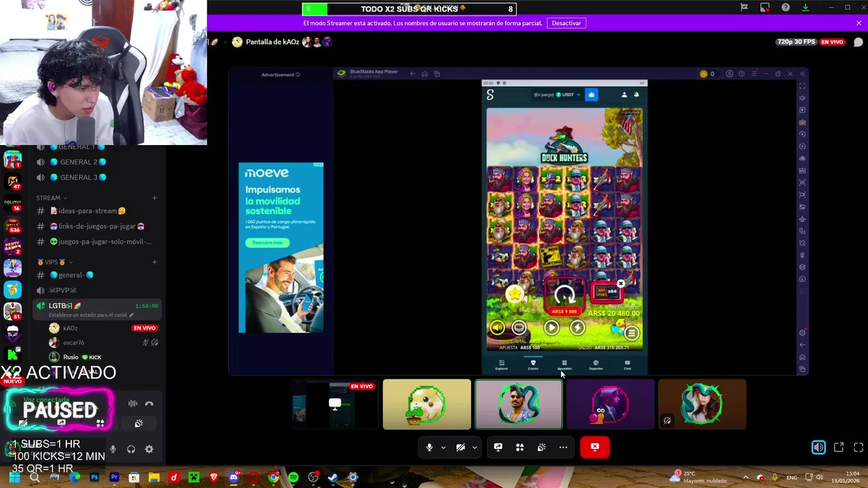Viewport: 868px width, 488px height.
Task: Open the profile icon in casino header
Action: click(x=624, y=95)
